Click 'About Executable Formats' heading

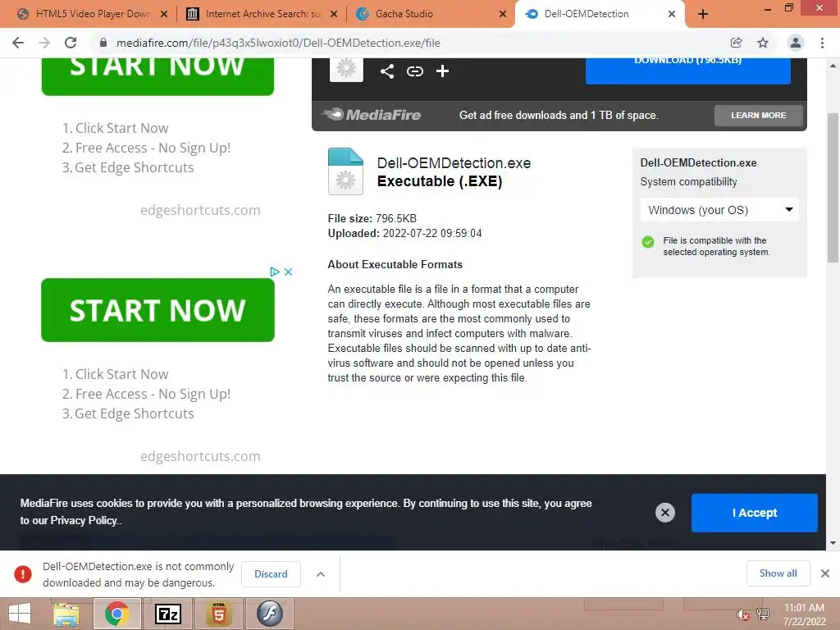[x=395, y=265]
